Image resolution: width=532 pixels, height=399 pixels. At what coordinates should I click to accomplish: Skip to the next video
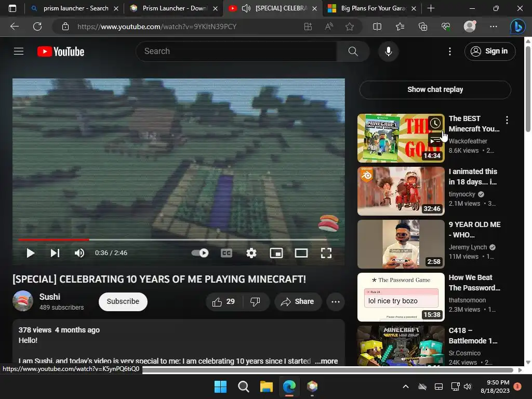[x=55, y=253]
